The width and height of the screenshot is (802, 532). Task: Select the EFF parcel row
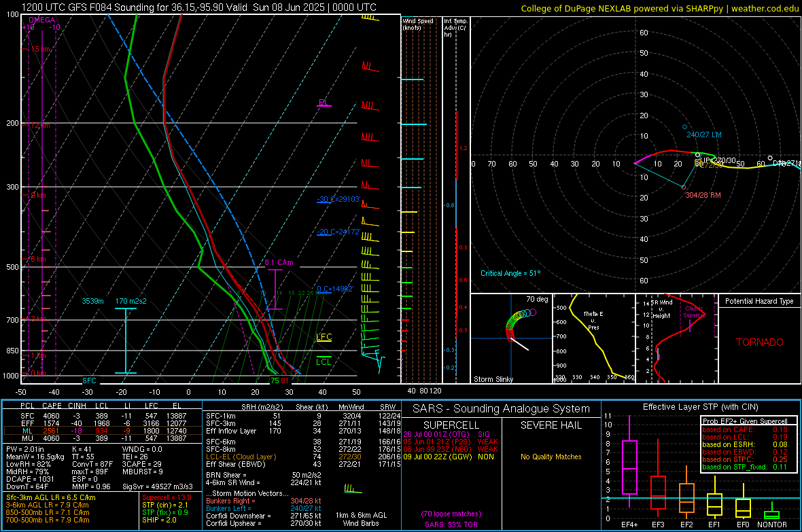tap(103, 423)
